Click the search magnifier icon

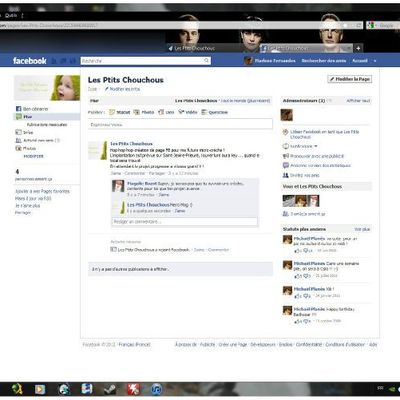coord(206,61)
